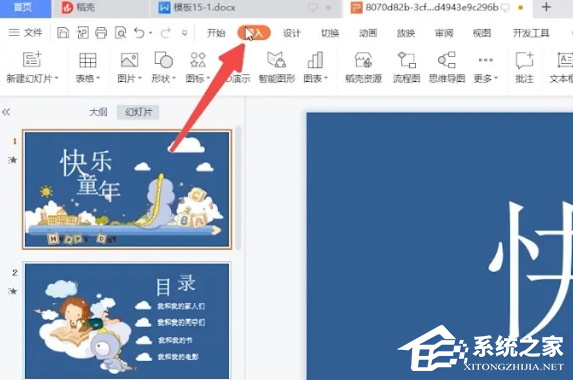
Task: Click the Undo arrow icon
Action: click(140, 33)
